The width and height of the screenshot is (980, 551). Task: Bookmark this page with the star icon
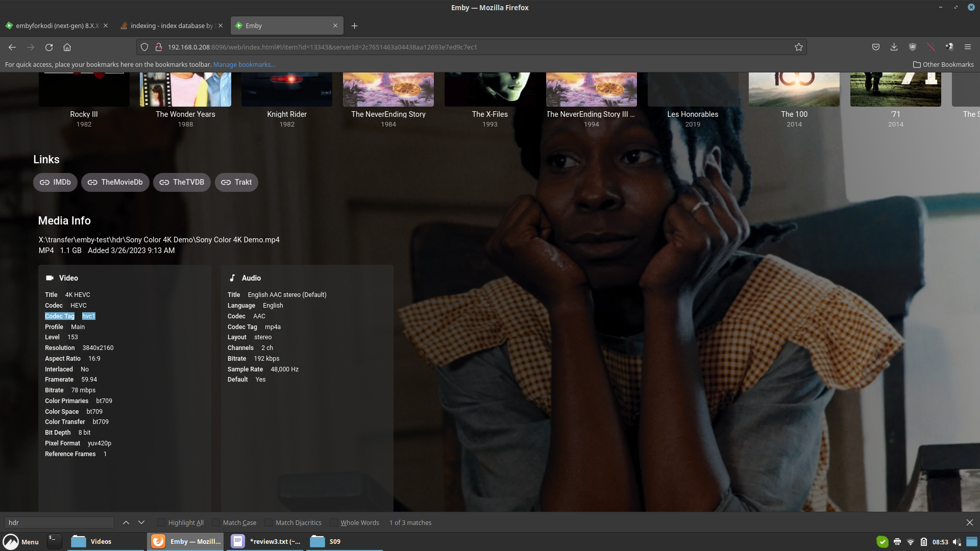(799, 47)
